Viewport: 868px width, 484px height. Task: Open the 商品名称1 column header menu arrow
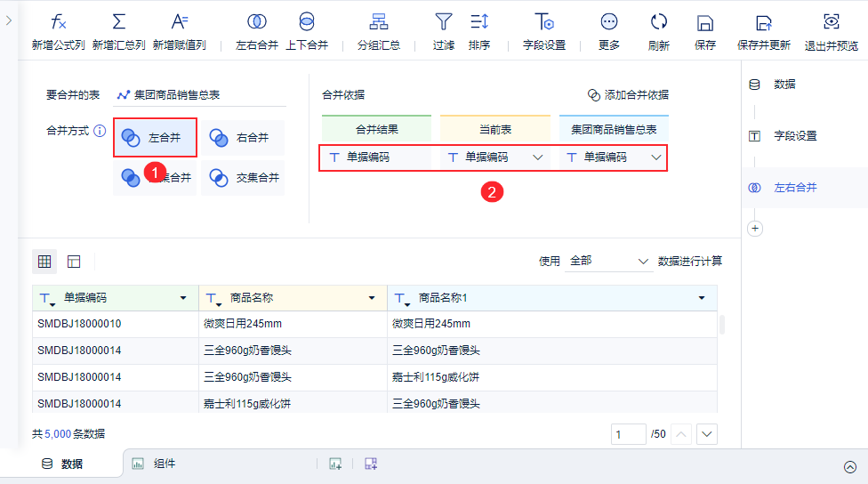point(702,298)
